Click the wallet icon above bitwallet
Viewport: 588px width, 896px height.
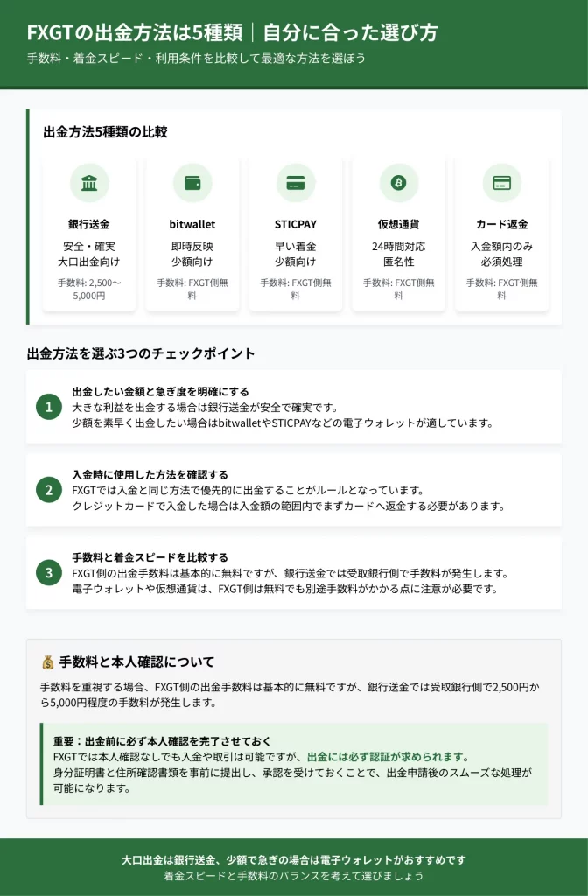click(192, 183)
